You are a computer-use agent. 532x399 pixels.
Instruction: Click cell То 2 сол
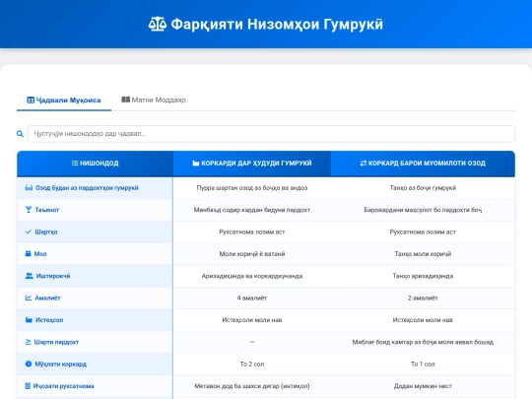252,365
